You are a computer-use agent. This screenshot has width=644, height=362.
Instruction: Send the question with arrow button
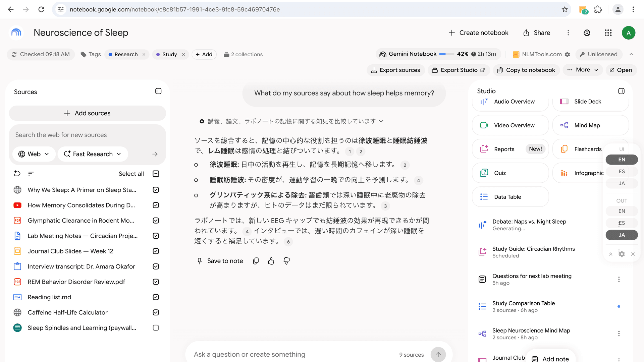pyautogui.click(x=438, y=355)
